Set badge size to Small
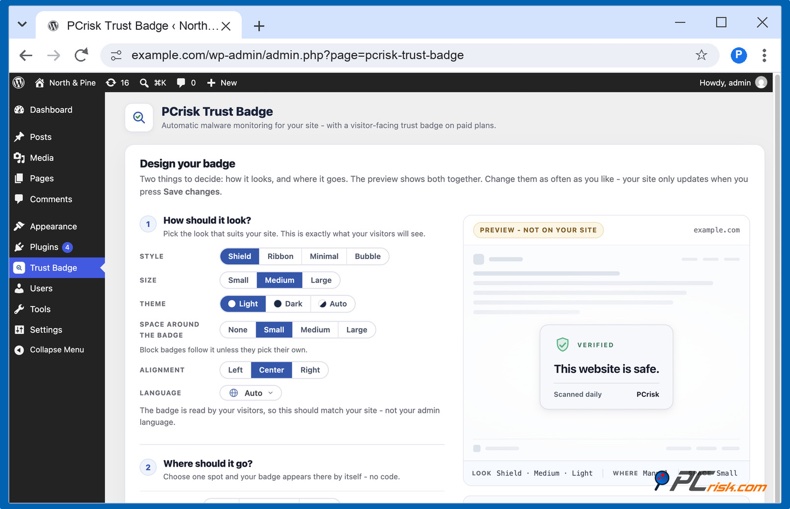 point(238,280)
